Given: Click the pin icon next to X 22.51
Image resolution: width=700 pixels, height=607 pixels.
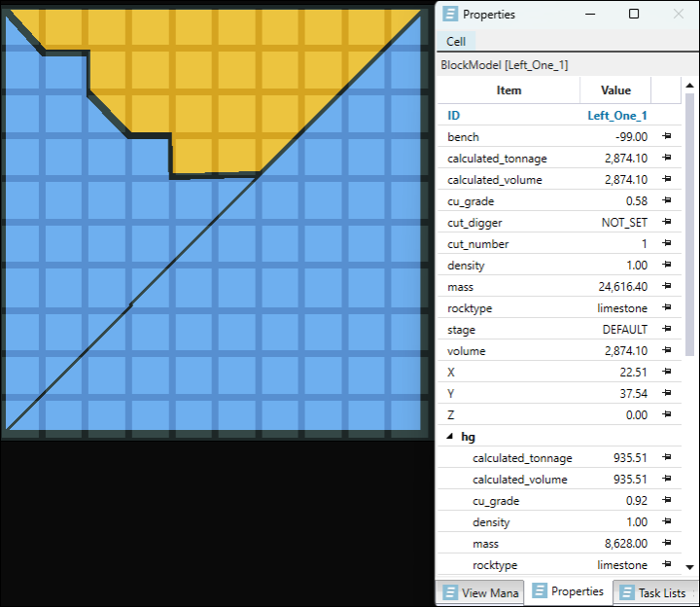Looking at the screenshot, I should (x=667, y=372).
